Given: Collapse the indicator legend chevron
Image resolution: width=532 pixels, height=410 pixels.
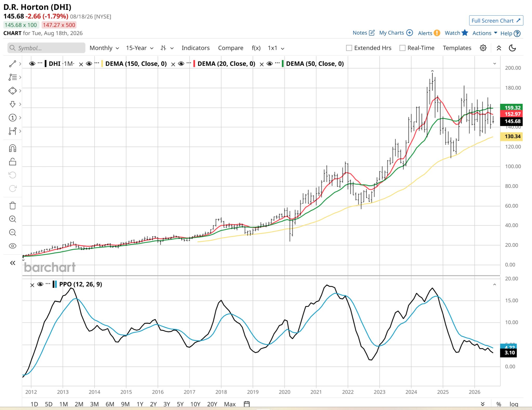Looking at the screenshot, I should pos(495,64).
